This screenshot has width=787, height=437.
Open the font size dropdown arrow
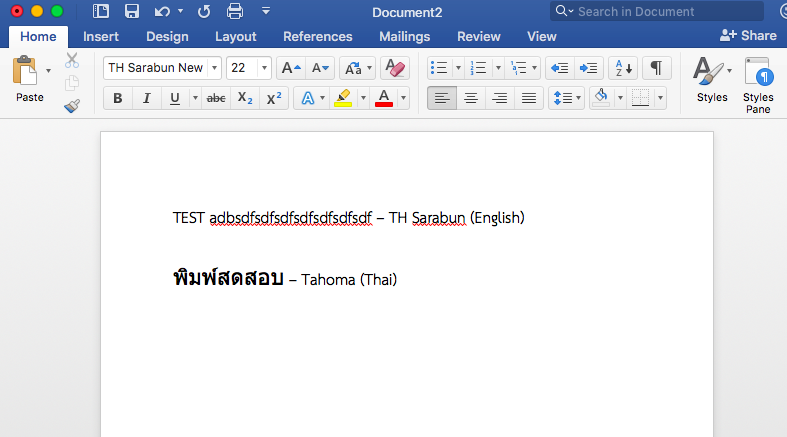point(264,68)
